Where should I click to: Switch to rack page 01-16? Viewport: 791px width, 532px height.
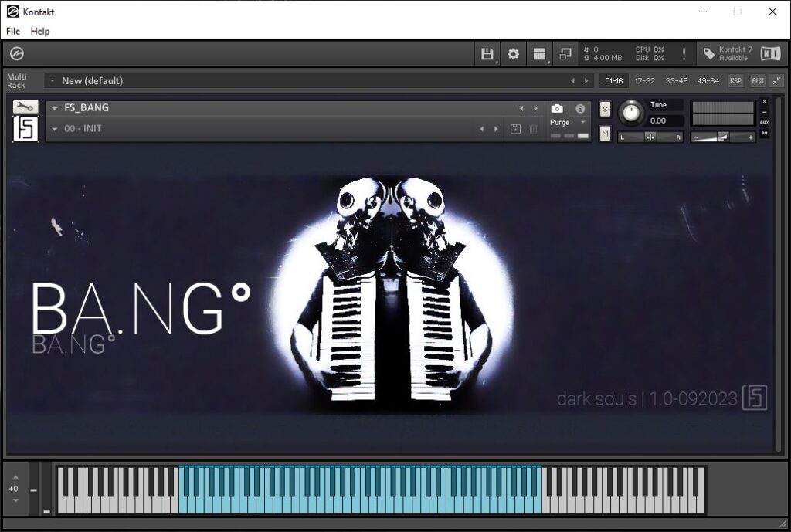[x=614, y=80]
